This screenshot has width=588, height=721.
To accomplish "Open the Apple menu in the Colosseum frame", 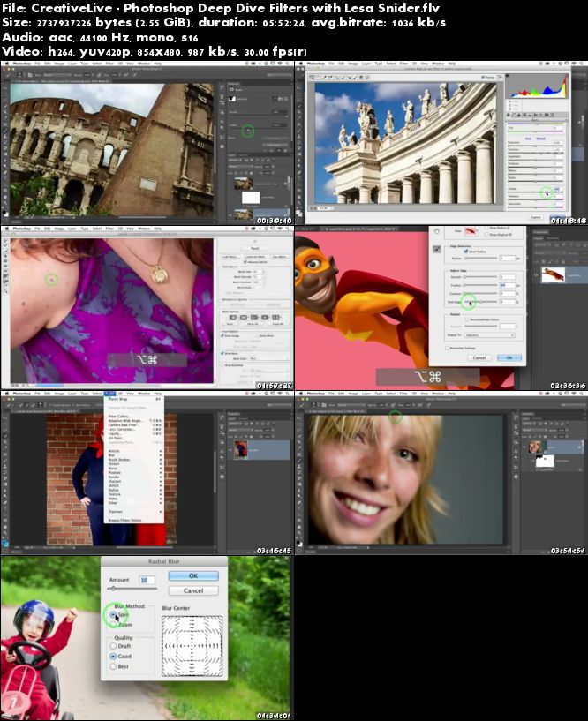I will pos(5,64).
